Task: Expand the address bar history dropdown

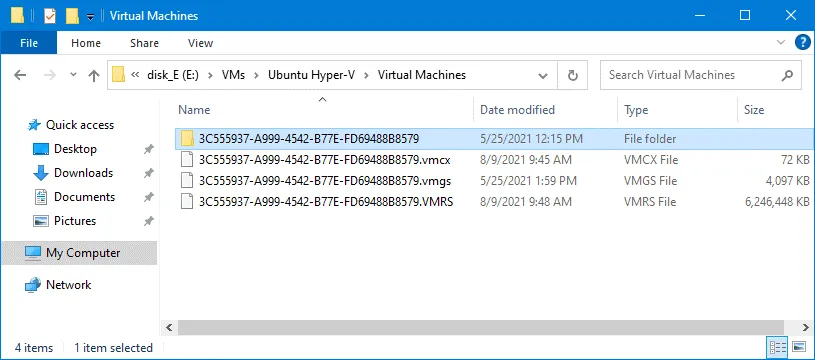Action: coord(543,76)
